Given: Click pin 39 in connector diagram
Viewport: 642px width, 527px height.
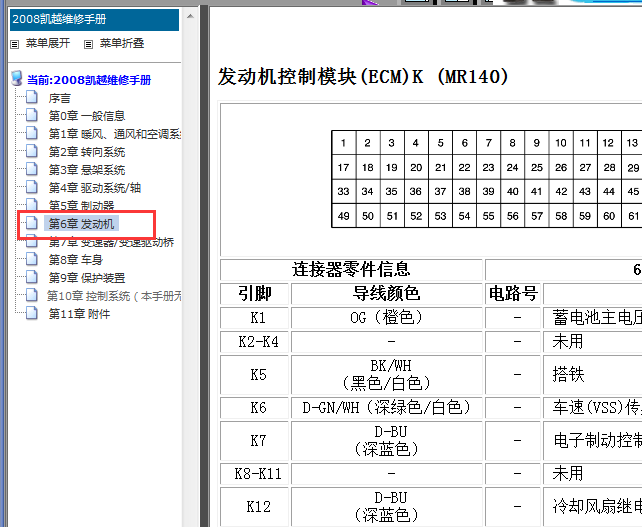Looking at the screenshot, I should pyautogui.click(x=488, y=191).
